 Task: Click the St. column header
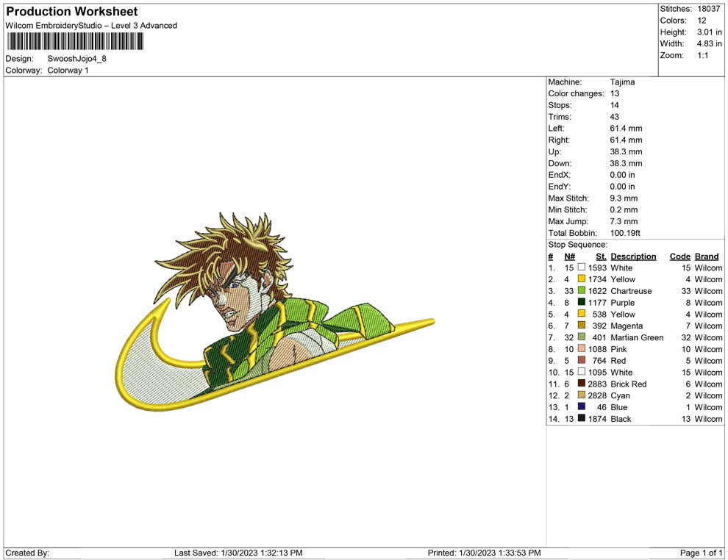point(602,256)
